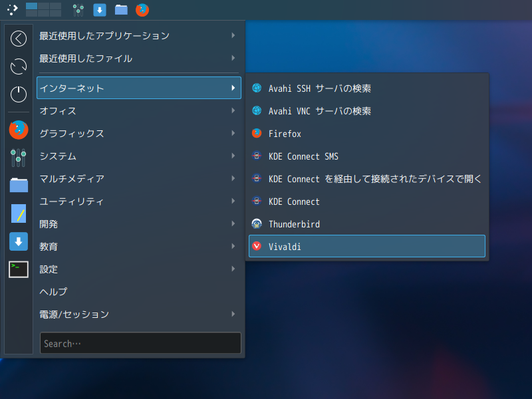Click the virtual desktop pager on panel
Image resolution: width=532 pixels, height=399 pixels.
pos(43,10)
